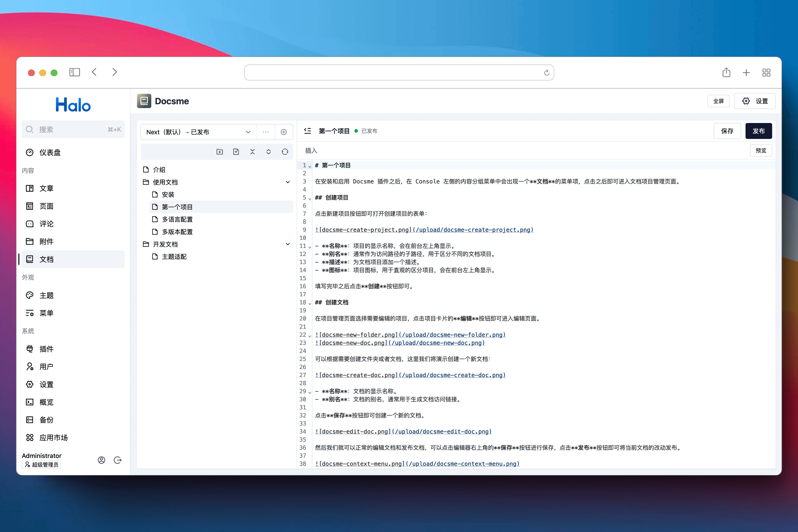Add a new version with plus circle icon
Image resolution: width=798 pixels, height=532 pixels.
284,132
